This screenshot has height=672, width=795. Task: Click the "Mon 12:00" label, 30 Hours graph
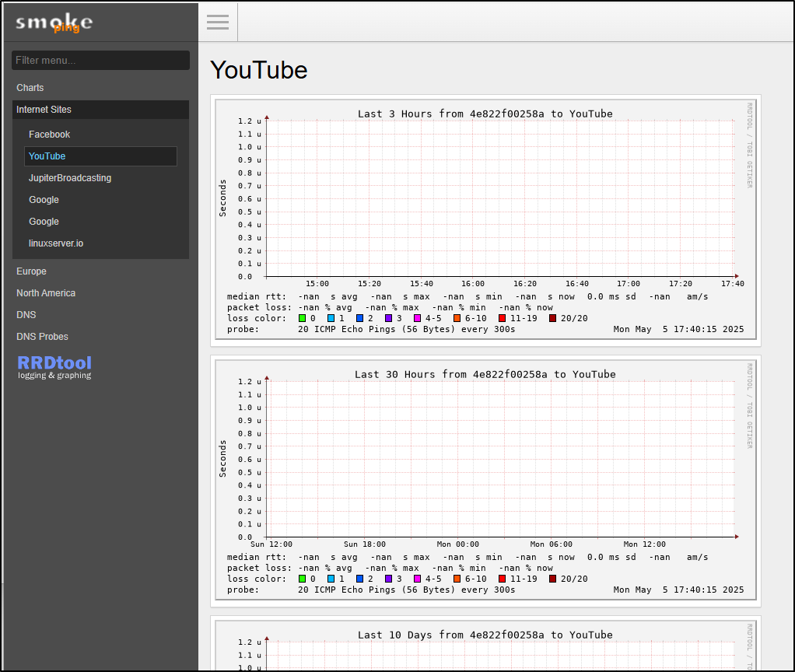[644, 544]
